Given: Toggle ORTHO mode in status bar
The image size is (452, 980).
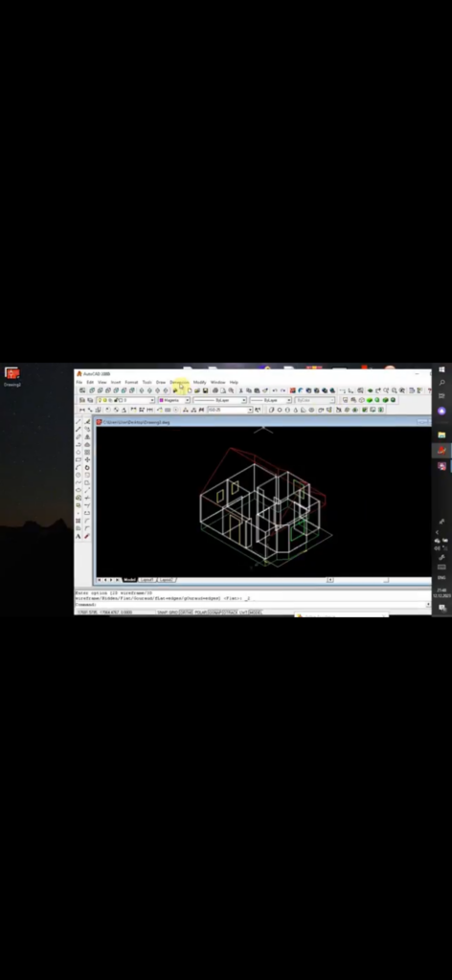Looking at the screenshot, I should click(x=185, y=612).
